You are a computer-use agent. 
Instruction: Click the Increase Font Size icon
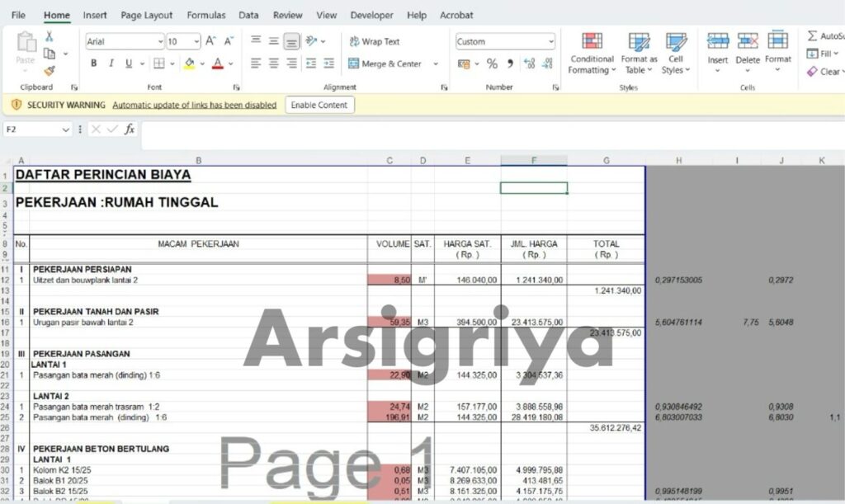[x=210, y=41]
